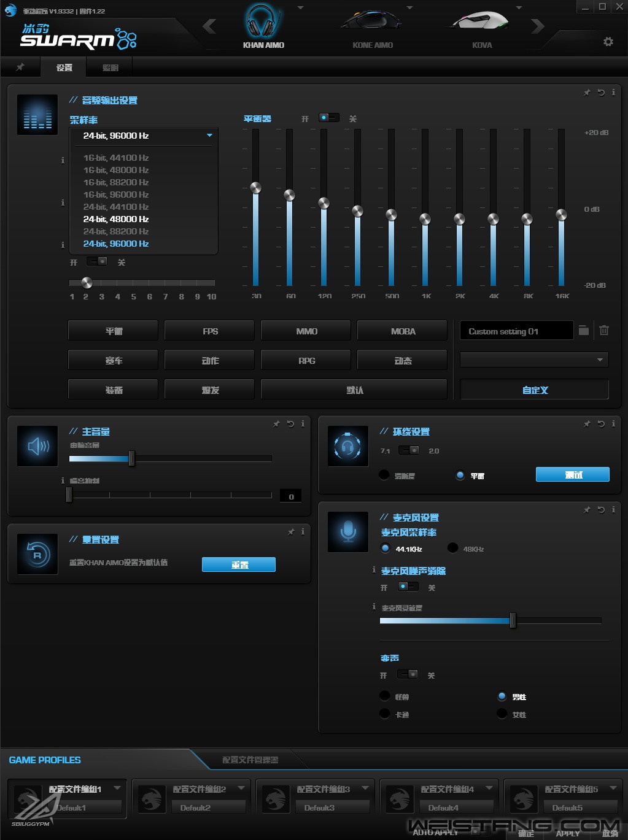Select the male voice changer option
This screenshot has height=840, width=628.
click(x=502, y=696)
